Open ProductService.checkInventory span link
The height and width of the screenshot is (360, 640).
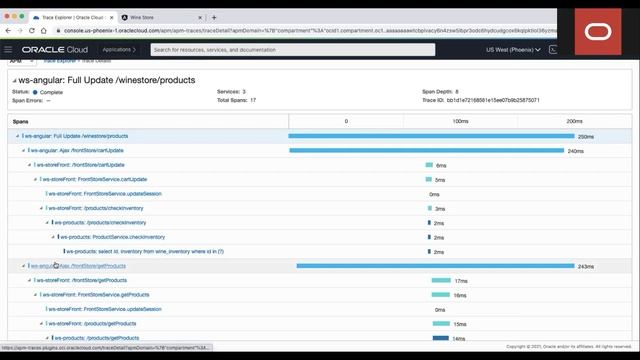113,237
